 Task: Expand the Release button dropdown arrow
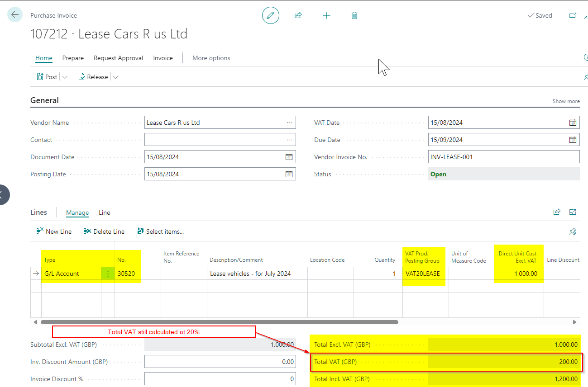115,76
